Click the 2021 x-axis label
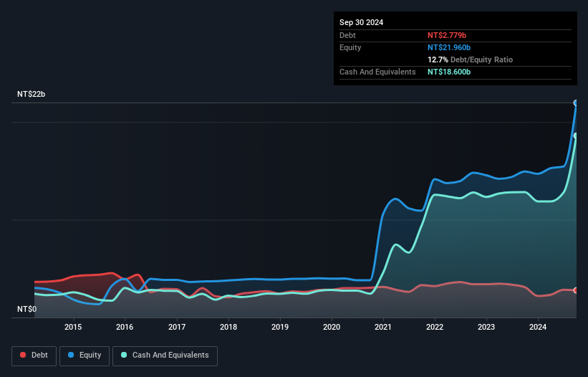Image resolution: width=588 pixels, height=377 pixels. coord(383,327)
